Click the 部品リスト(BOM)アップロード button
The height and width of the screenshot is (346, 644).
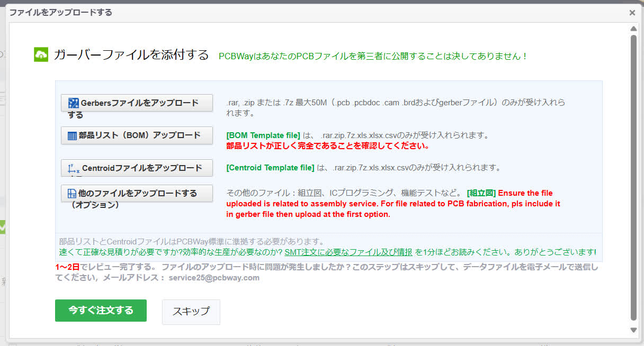pyautogui.click(x=137, y=135)
